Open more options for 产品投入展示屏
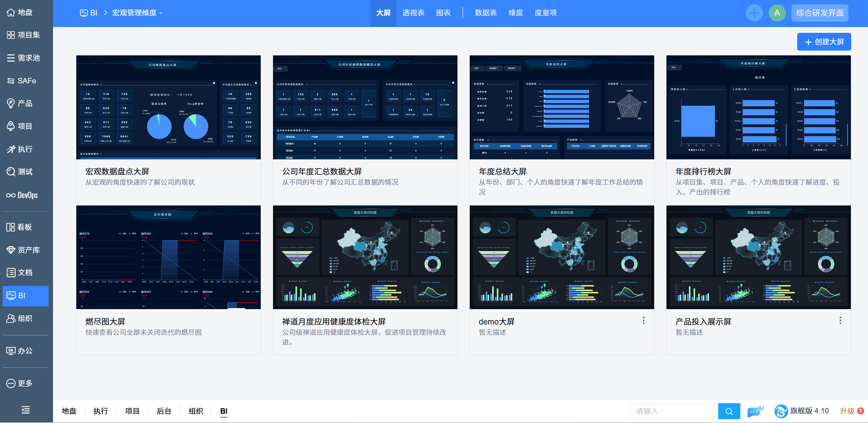This screenshot has height=423, width=868. coord(840,320)
